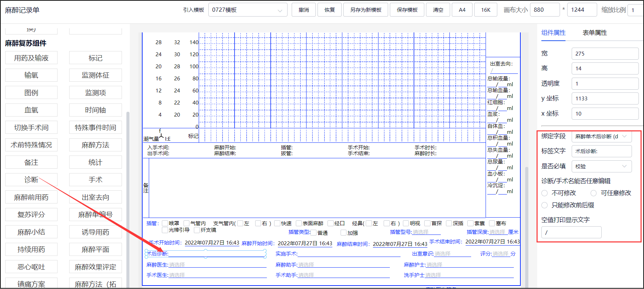Viewport: 644px width, 289px height.
Task: Open the 手术医生 请选择 dropdown
Action: [x=217, y=275]
